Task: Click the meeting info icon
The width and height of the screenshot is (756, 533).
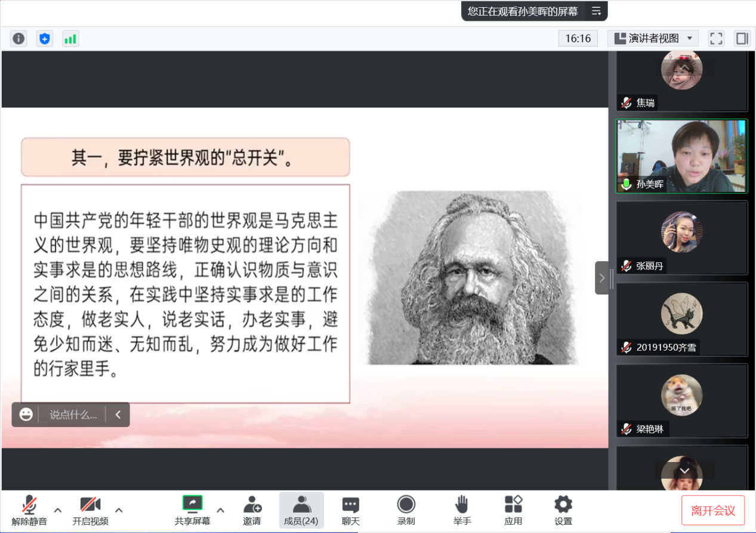Action: (x=18, y=39)
